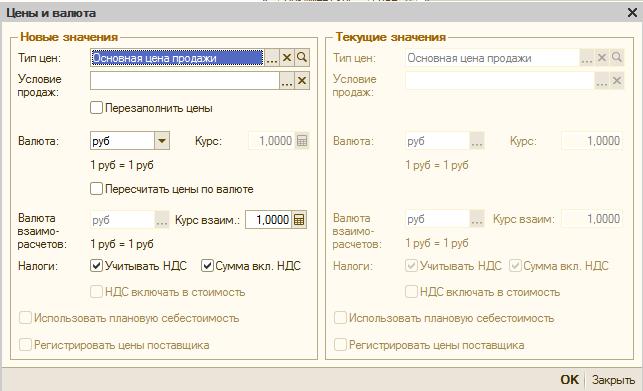Click ellipsis next to Тип цен in Текущие значения
This screenshot has height=391, width=643.
pyautogui.click(x=587, y=58)
